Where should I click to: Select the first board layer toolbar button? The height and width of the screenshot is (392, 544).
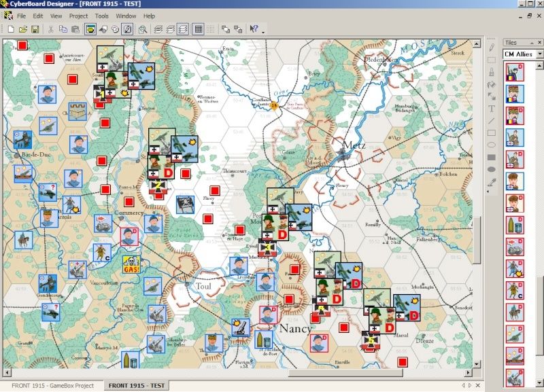click(x=158, y=29)
